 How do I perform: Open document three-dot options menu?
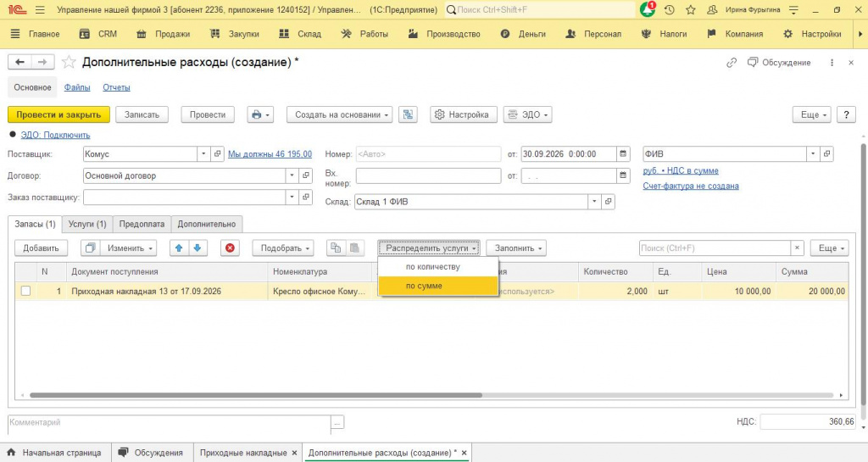click(x=832, y=63)
